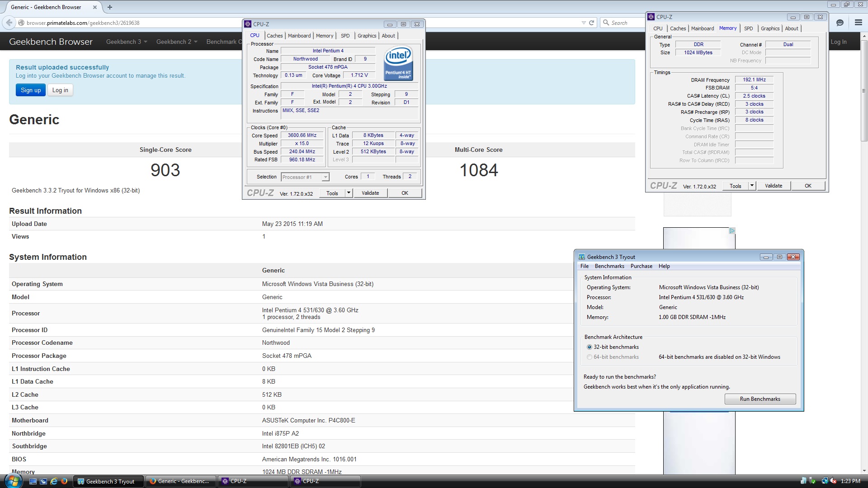Click the CPU-Z title icon of the Memory window
The height and width of the screenshot is (488, 868).
click(651, 17)
